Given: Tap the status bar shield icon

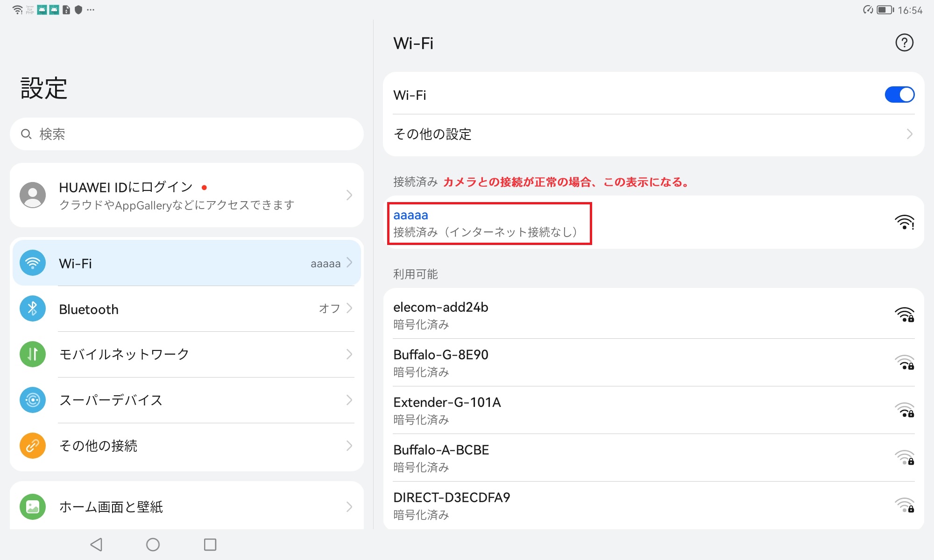Looking at the screenshot, I should (78, 10).
